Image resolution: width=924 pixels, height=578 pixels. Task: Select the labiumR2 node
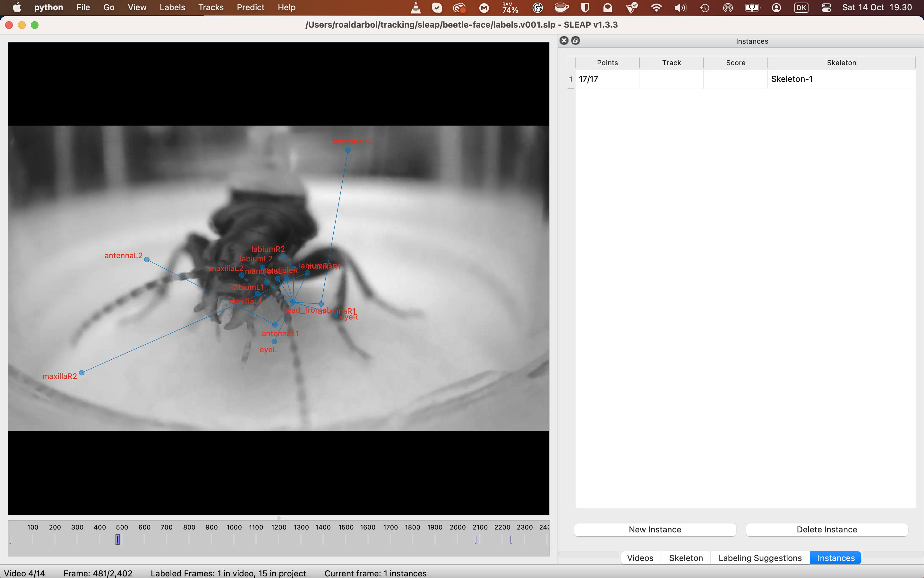tap(283, 256)
